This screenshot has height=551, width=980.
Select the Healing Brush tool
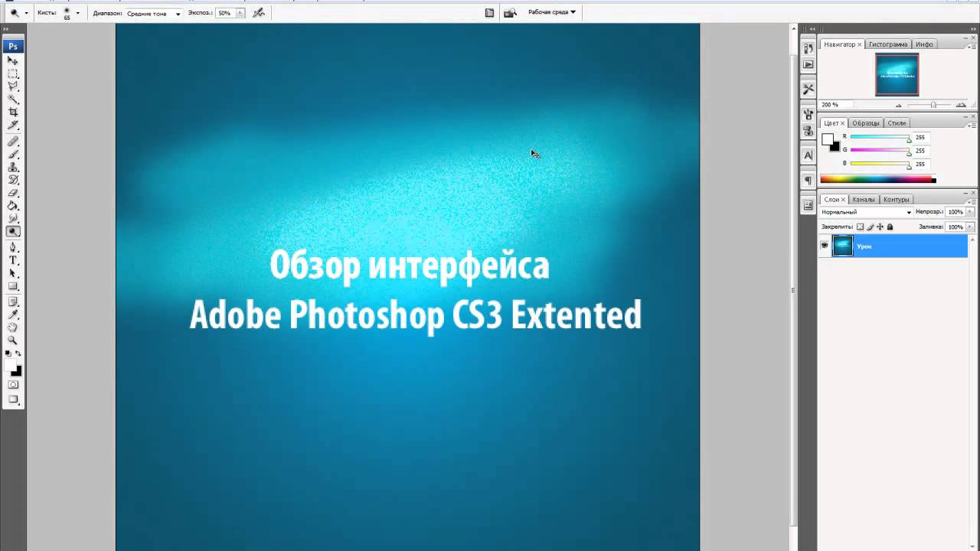13,142
